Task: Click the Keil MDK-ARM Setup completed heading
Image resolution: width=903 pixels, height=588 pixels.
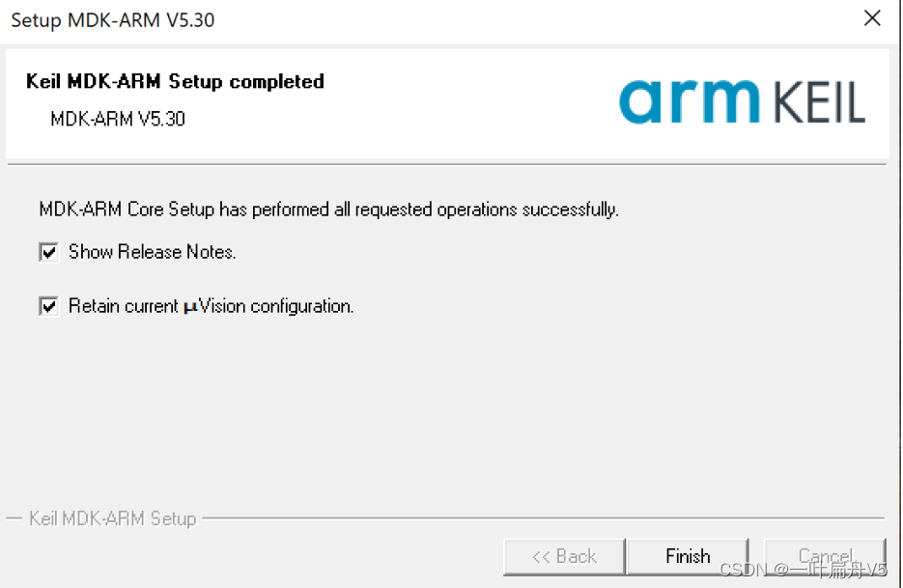Action: (175, 81)
